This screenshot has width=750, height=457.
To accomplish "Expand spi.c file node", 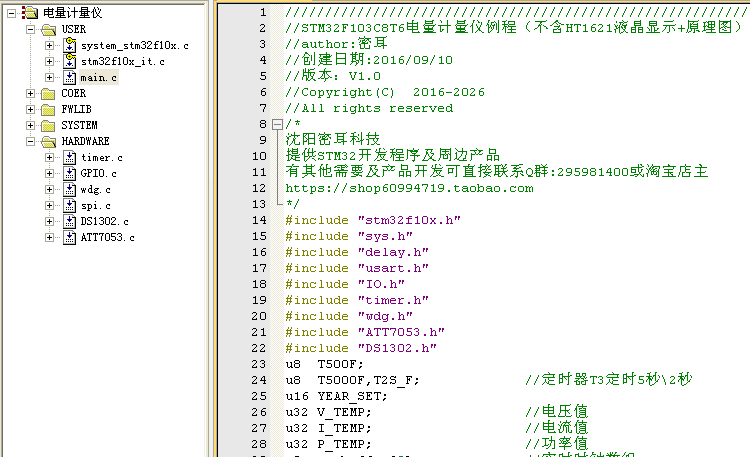I will [49, 205].
